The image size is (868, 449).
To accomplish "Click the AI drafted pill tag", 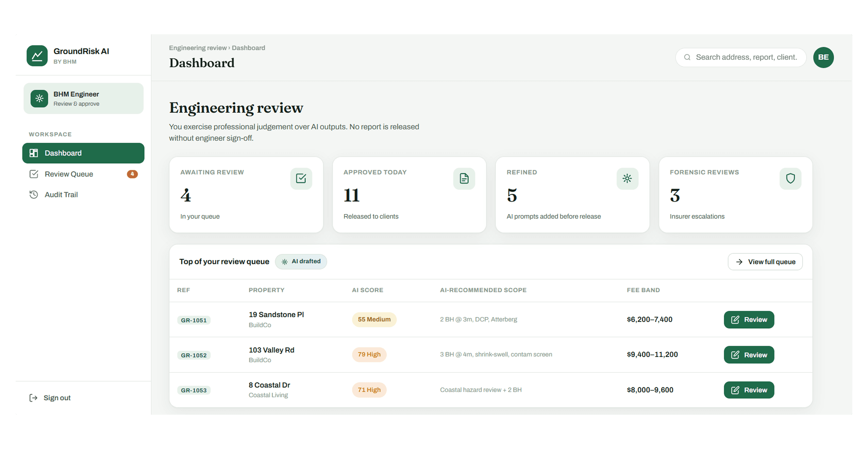I will (x=301, y=261).
